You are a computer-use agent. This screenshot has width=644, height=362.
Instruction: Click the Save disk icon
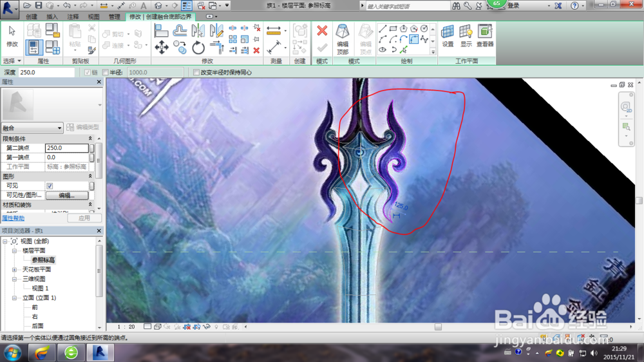click(38, 5)
